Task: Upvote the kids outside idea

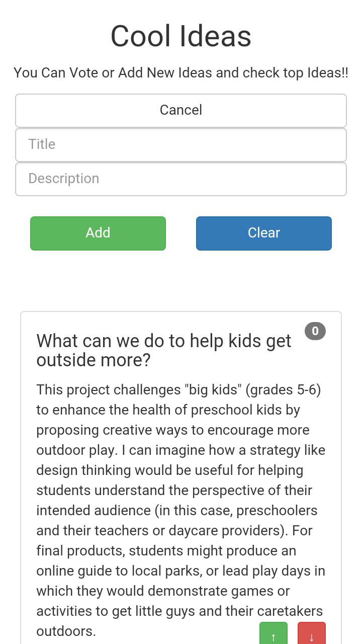Action: 273,634
